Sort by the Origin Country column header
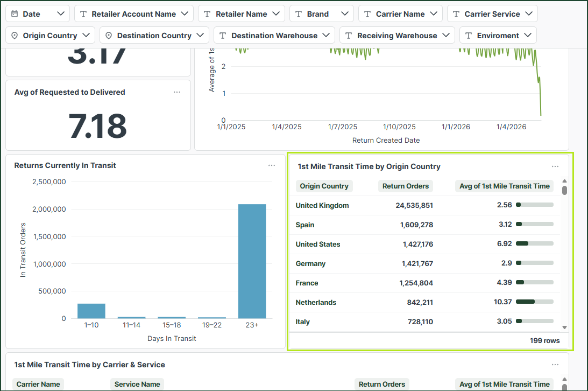Viewport: 588px width, 391px height. [324, 186]
